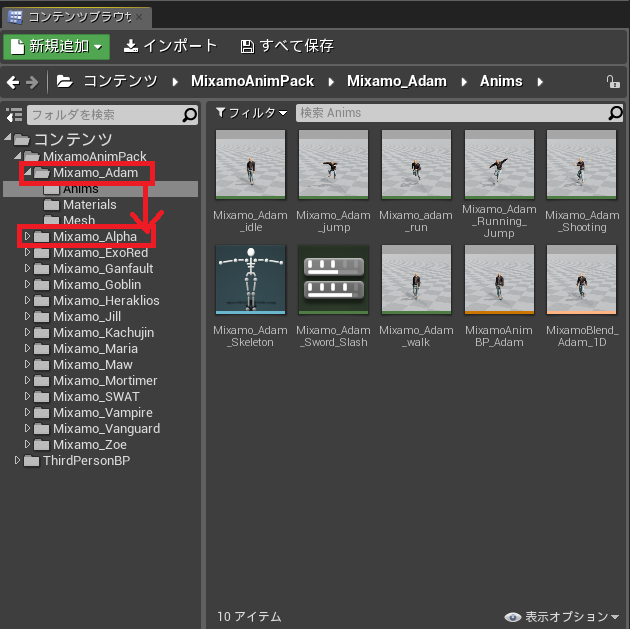Toggle the content browser lock icon
This screenshot has height=629, width=630.
tap(613, 82)
